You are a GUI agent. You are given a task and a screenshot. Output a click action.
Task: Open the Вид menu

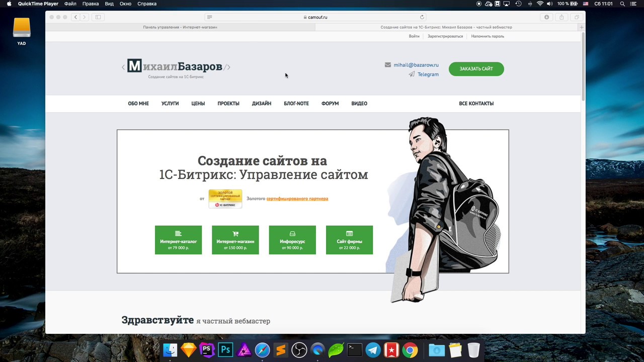pyautogui.click(x=109, y=4)
